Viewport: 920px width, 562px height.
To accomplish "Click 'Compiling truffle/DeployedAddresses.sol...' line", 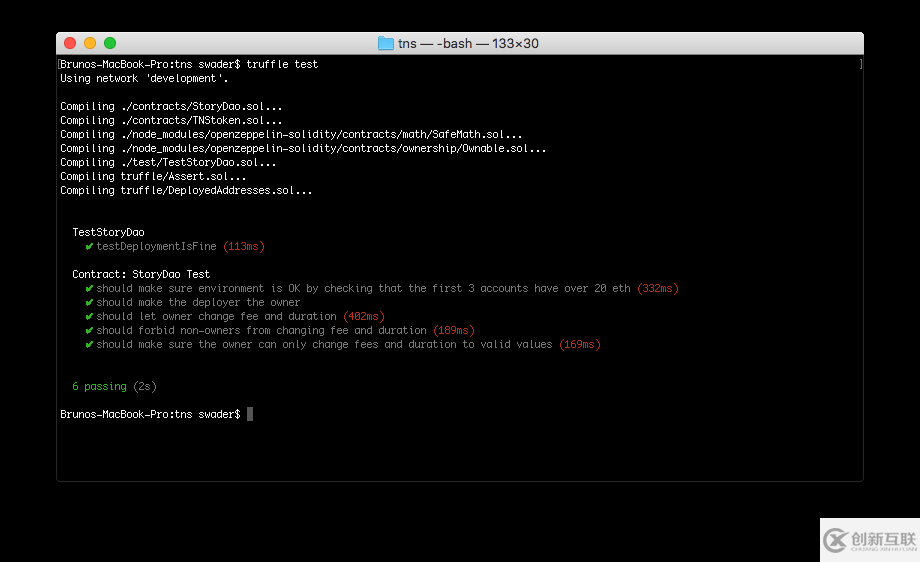I will (x=186, y=191).
